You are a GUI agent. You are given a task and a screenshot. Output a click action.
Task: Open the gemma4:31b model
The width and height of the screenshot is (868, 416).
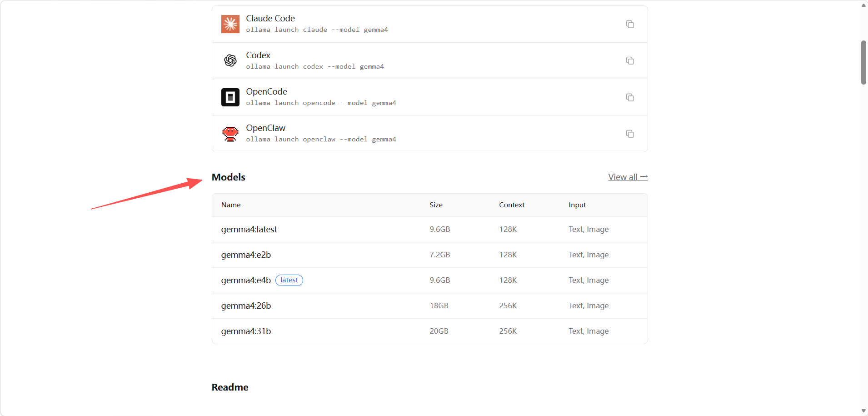tap(246, 331)
